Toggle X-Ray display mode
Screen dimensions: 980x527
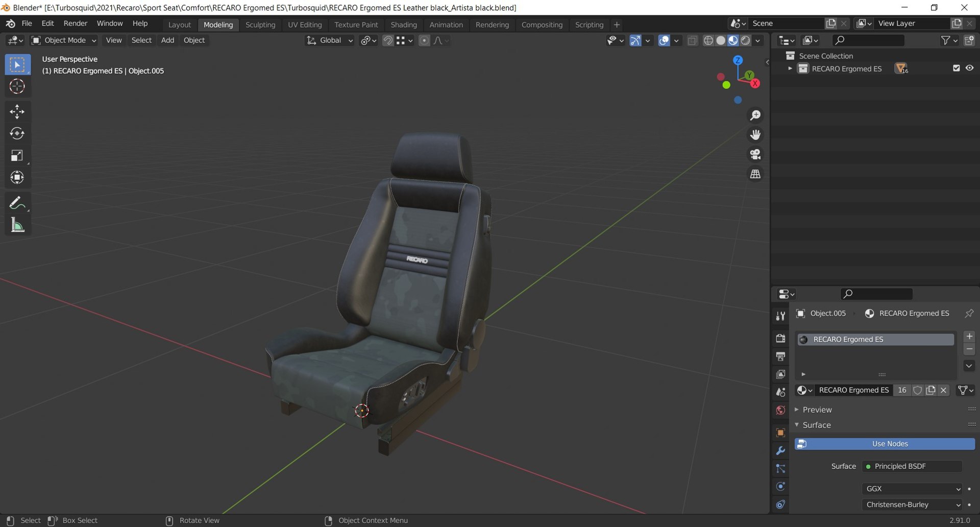point(692,40)
